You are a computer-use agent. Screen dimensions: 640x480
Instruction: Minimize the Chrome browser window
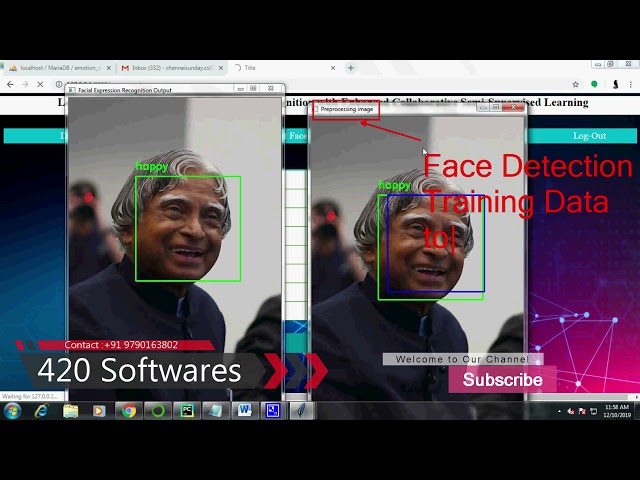point(598,64)
